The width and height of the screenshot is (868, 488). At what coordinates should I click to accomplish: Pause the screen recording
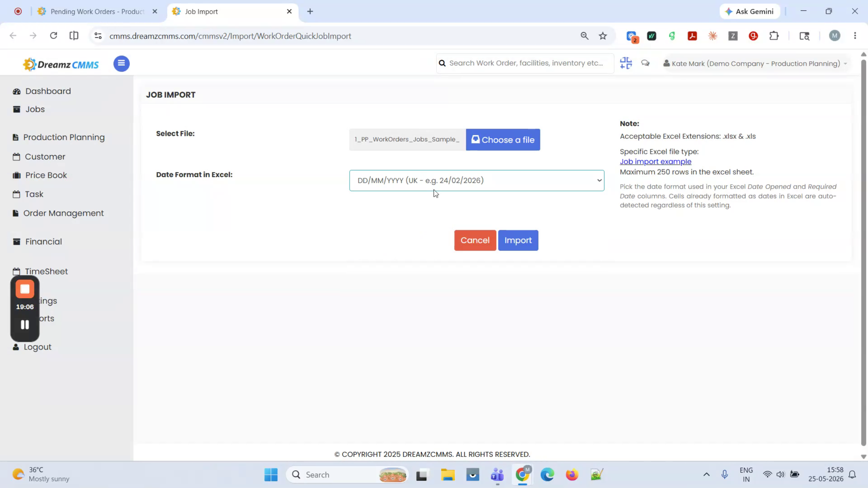[25, 325]
